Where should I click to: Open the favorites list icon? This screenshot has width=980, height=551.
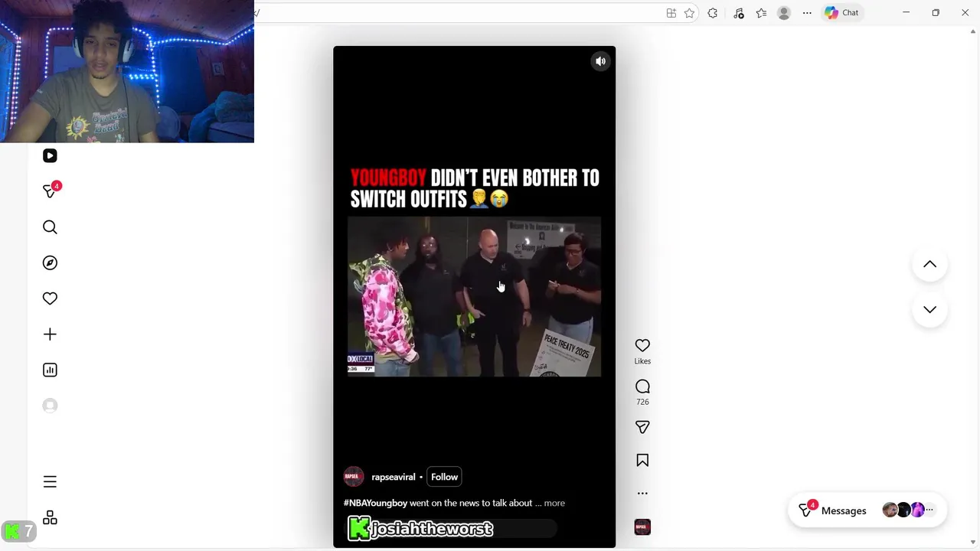click(x=761, y=13)
